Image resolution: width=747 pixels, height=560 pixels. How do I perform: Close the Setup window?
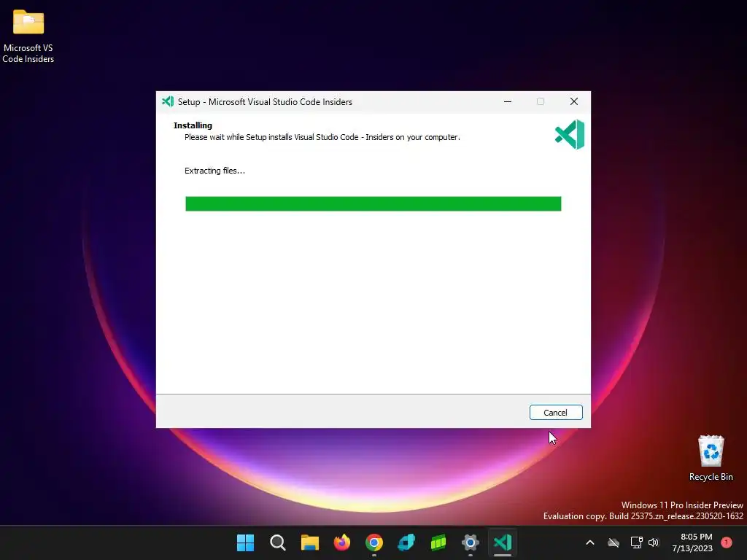[x=574, y=101]
